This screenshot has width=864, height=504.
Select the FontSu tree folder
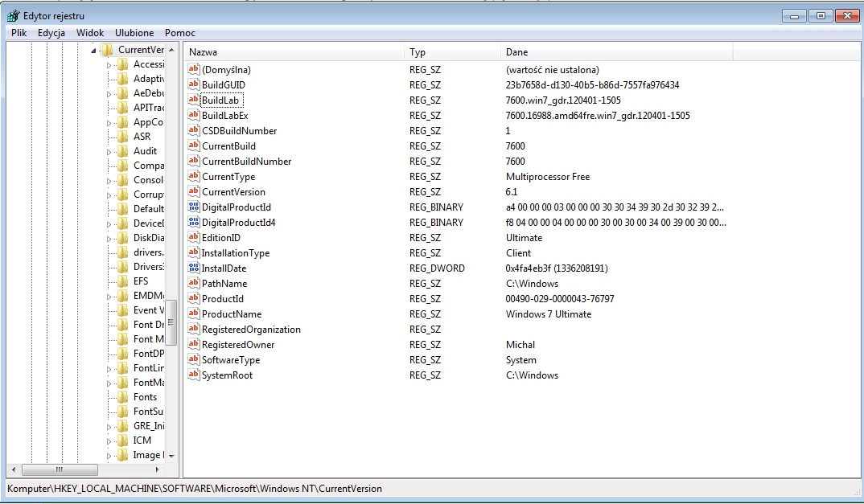tap(148, 412)
